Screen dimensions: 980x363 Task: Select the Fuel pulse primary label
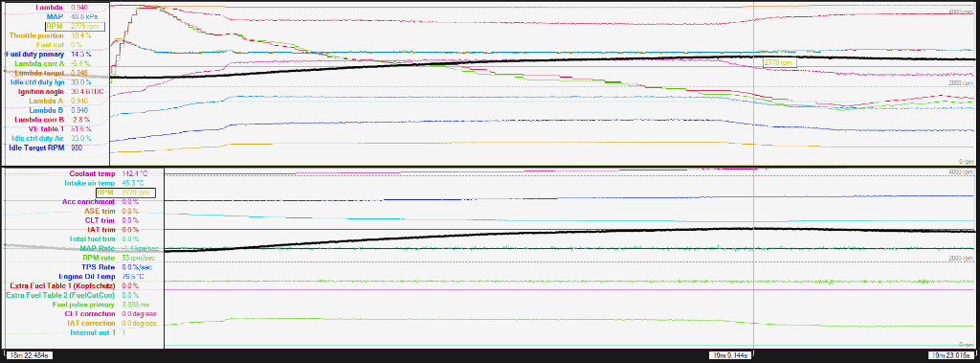click(84, 305)
